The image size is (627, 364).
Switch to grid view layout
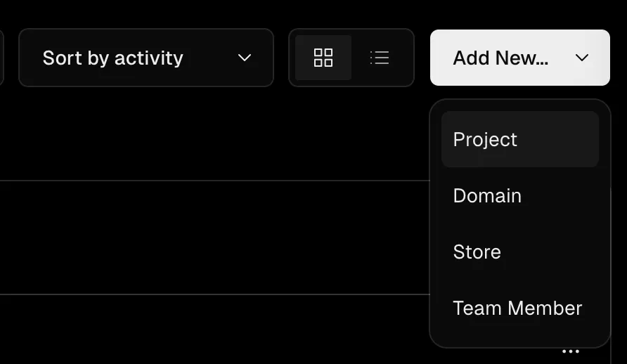[x=323, y=58]
